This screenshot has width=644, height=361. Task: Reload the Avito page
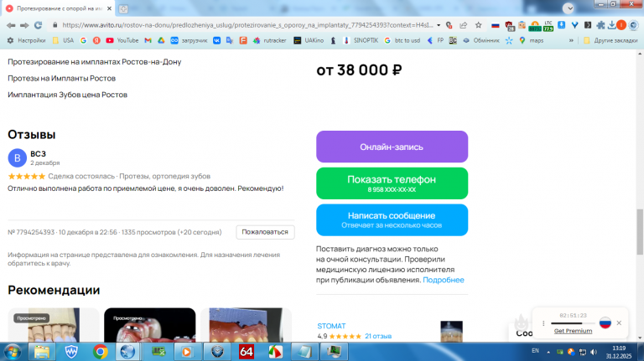tap(39, 25)
